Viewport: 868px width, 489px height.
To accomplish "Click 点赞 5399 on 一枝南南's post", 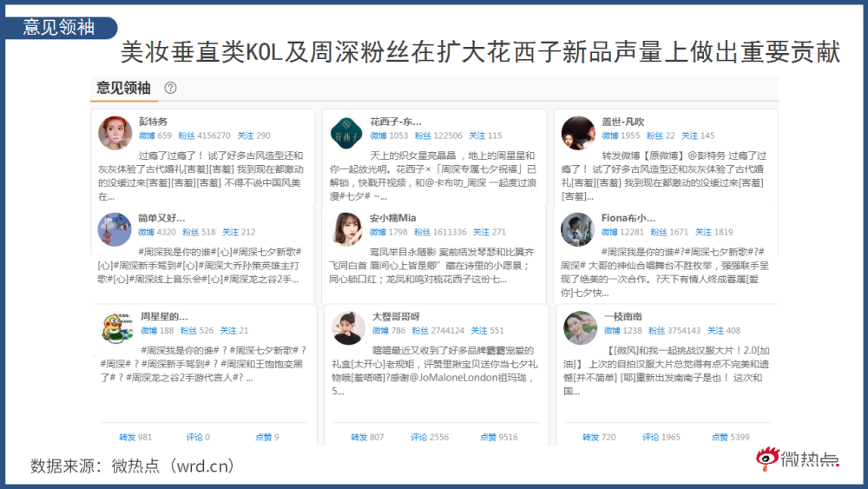I will click(730, 437).
